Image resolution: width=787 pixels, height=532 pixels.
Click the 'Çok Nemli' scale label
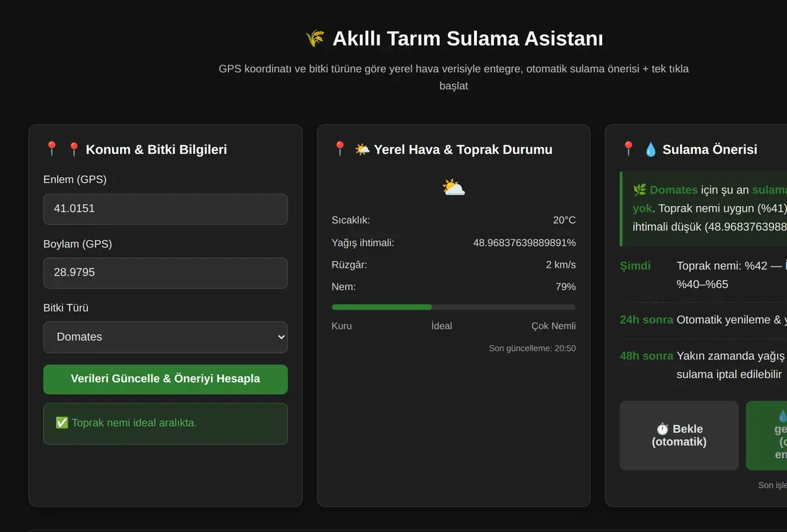pyautogui.click(x=554, y=326)
